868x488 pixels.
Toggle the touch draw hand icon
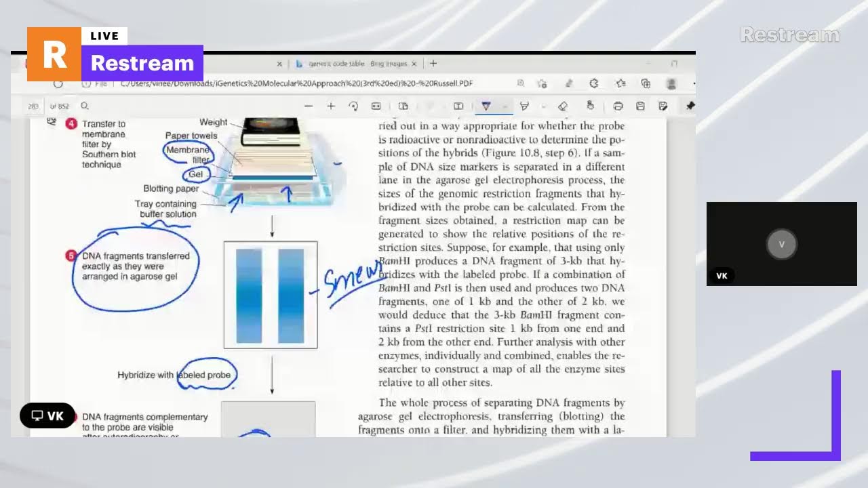590,106
